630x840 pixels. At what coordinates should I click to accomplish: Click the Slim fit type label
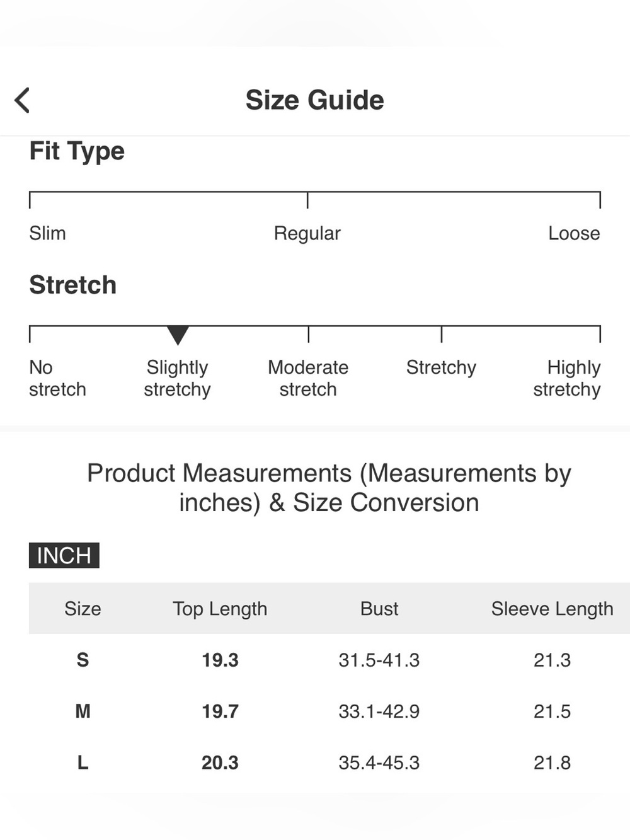pyautogui.click(x=47, y=233)
